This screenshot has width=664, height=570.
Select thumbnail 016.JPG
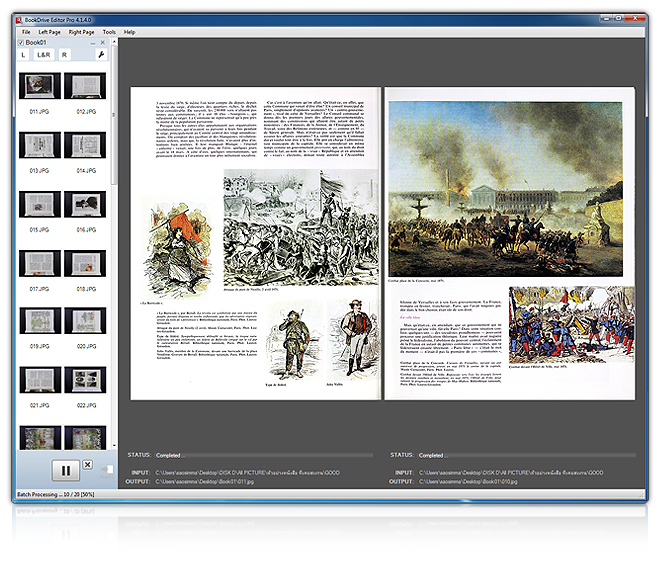[85, 204]
